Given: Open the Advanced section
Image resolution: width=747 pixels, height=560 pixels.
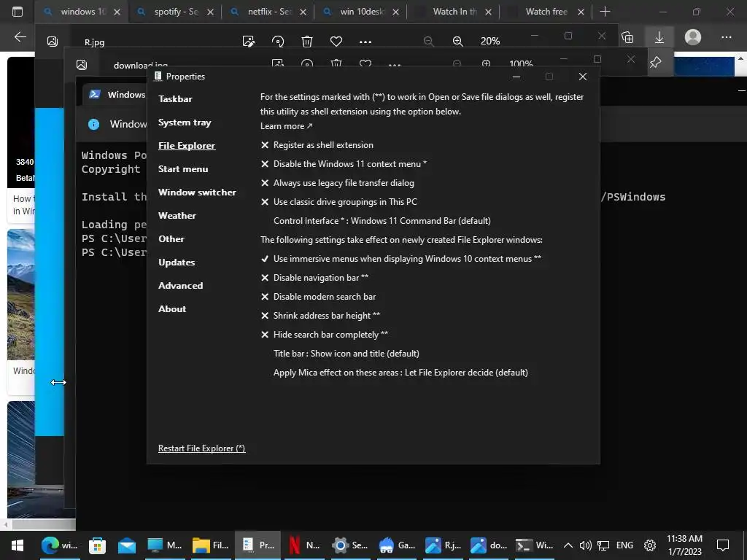Looking at the screenshot, I should [181, 286].
